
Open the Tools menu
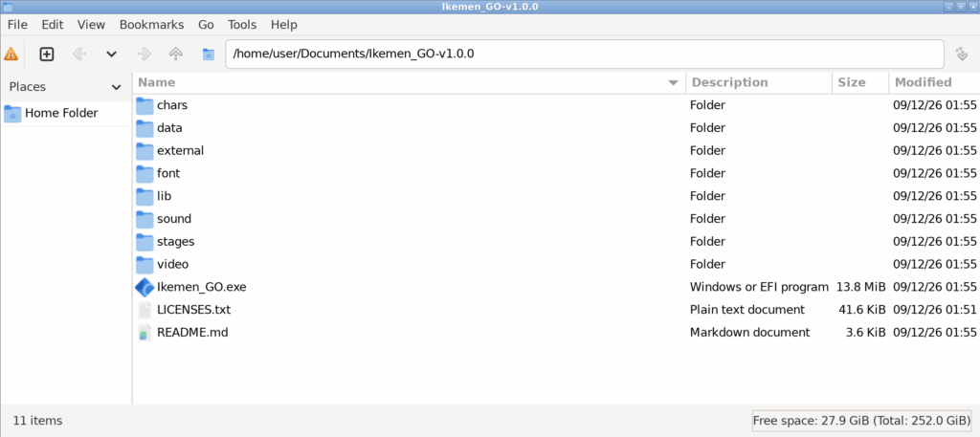(x=242, y=25)
